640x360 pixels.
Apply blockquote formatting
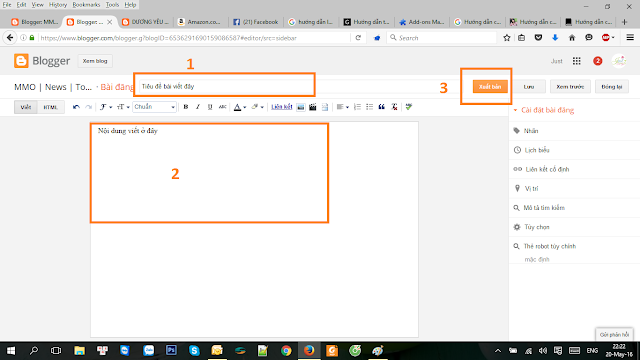click(x=382, y=107)
